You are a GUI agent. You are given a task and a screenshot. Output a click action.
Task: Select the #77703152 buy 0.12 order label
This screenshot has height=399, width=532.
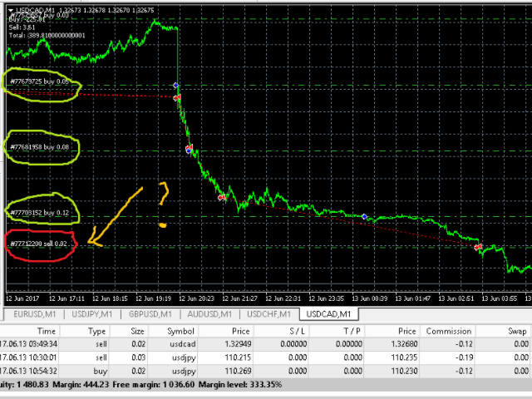(40, 213)
